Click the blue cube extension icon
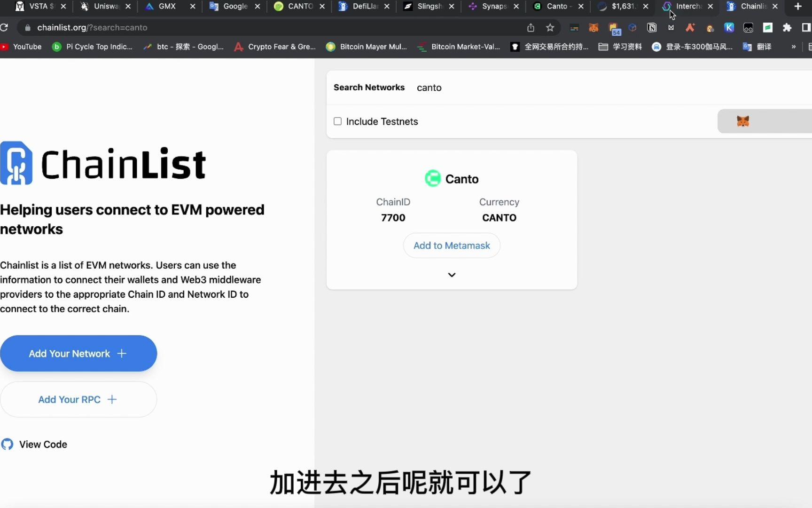 632,28
